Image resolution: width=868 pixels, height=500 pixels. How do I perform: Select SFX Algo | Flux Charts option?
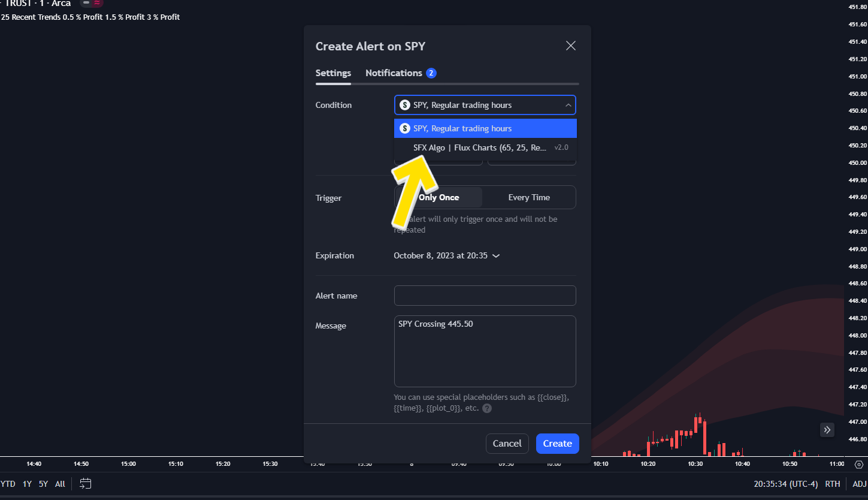pos(485,147)
